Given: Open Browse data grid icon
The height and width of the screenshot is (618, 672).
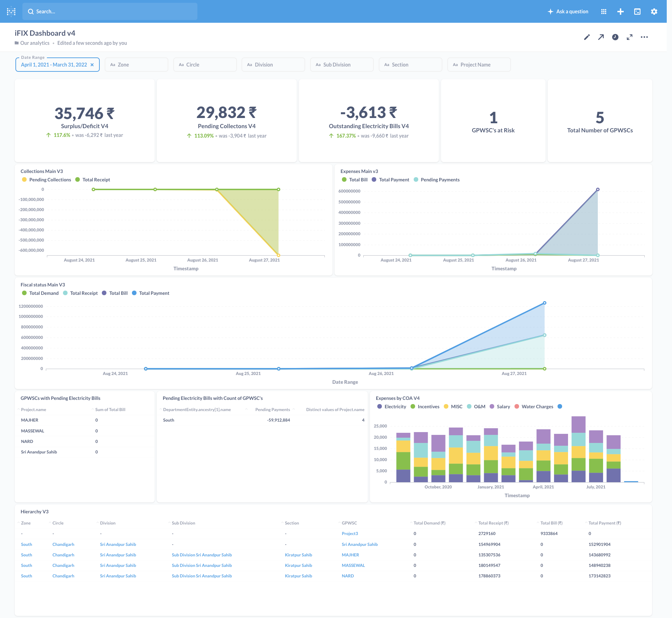Looking at the screenshot, I should [x=604, y=12].
